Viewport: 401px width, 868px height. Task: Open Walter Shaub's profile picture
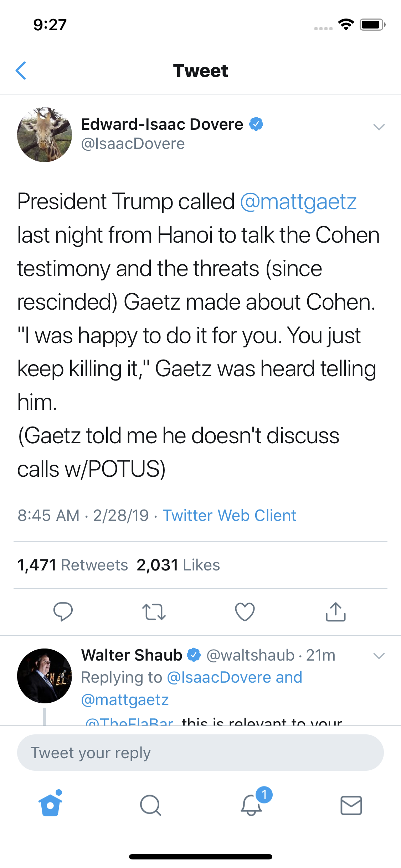coord(45,676)
